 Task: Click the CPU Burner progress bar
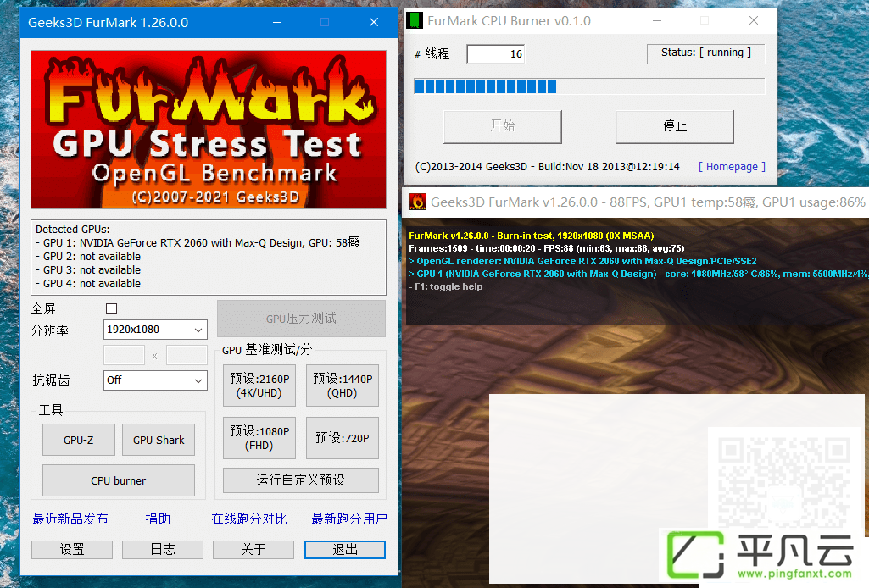pyautogui.click(x=589, y=86)
